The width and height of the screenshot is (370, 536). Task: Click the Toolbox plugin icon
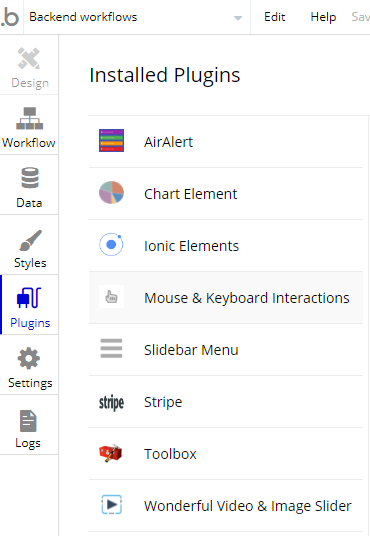point(111,453)
